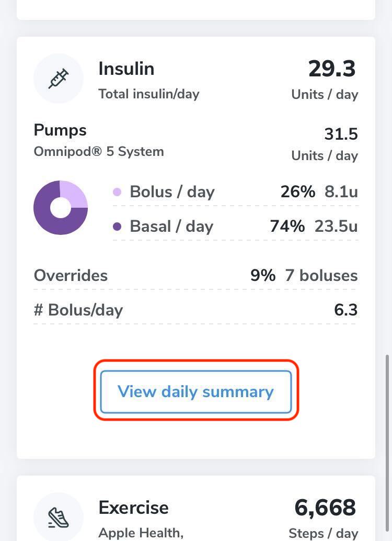Click the bolus/basal donut chart
Image resolution: width=392 pixels, height=541 pixels.
point(61,208)
